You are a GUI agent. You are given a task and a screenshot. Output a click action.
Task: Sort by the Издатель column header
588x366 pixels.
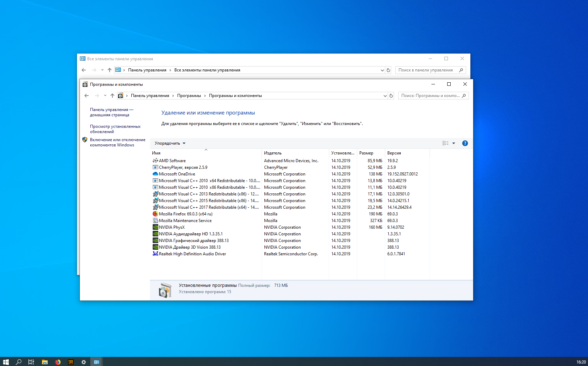pyautogui.click(x=295, y=153)
